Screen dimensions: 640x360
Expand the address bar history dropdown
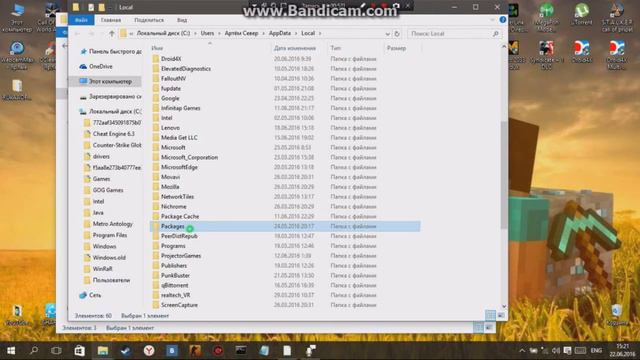coord(387,33)
